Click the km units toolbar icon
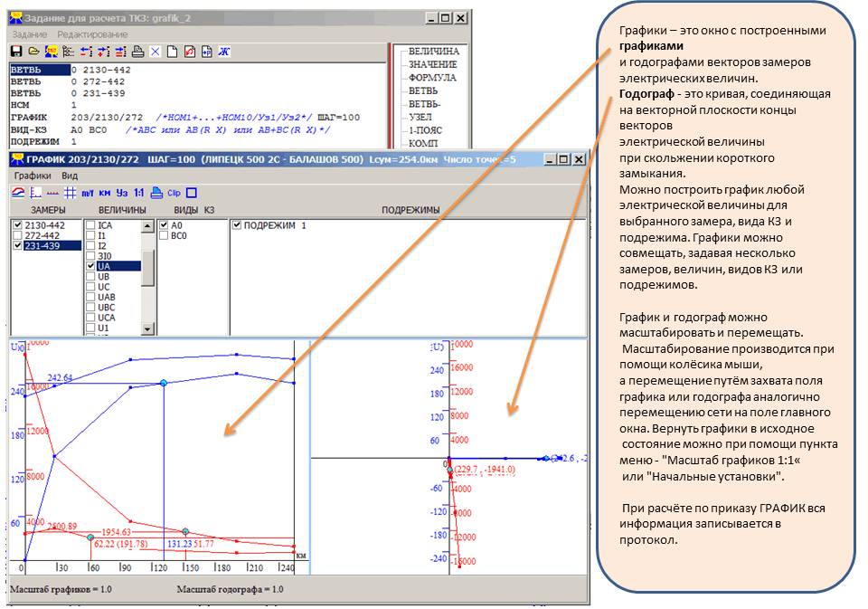This screenshot has height=609, width=868. pos(104,193)
